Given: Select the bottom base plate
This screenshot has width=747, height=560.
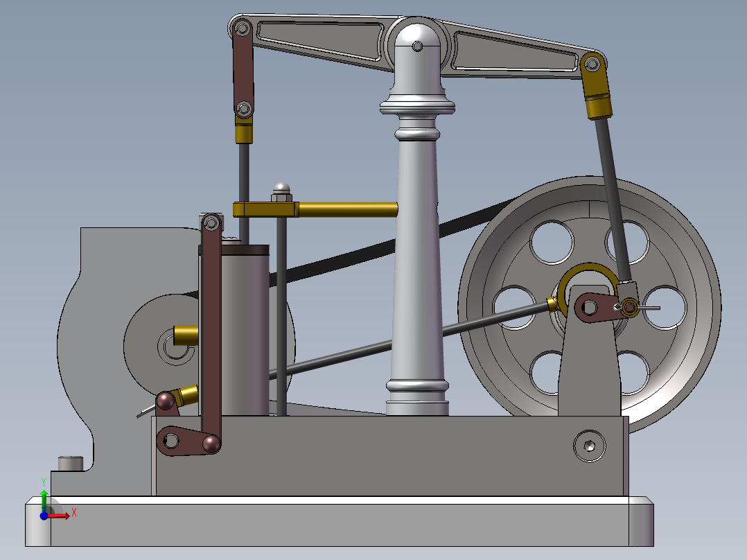Looking at the screenshot, I should (x=340, y=521).
